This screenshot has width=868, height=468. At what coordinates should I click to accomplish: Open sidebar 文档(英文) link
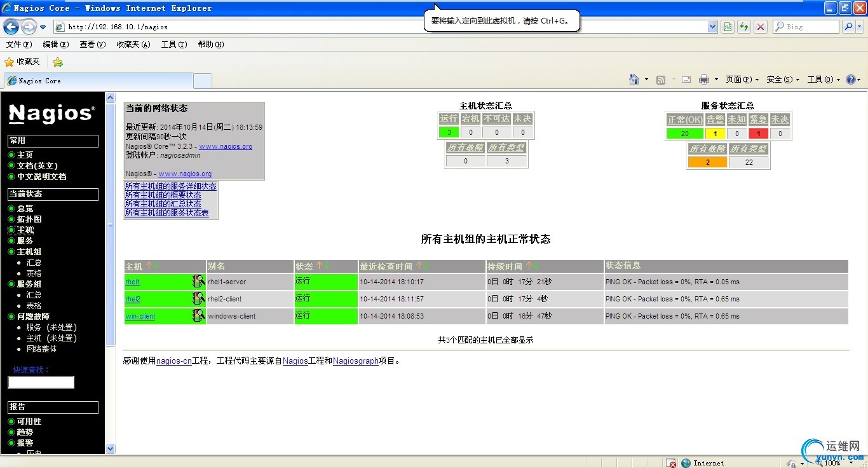pos(37,166)
